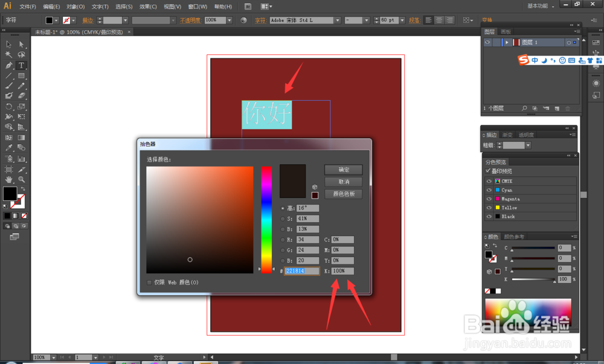Select the Eraser tool
Screen dimensions: 604x364
(x=21, y=95)
